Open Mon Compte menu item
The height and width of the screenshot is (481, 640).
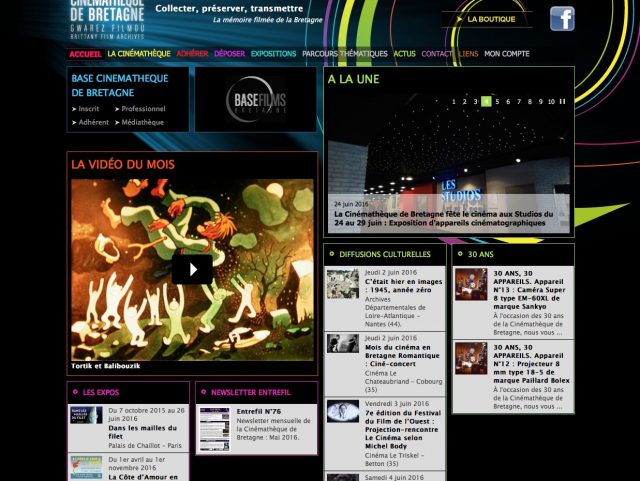507,53
